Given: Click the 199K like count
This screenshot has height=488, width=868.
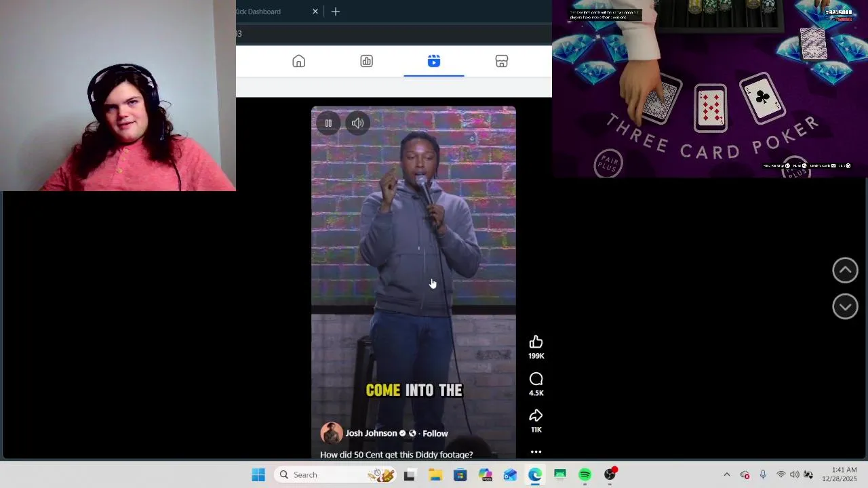Looking at the screenshot, I should point(536,356).
